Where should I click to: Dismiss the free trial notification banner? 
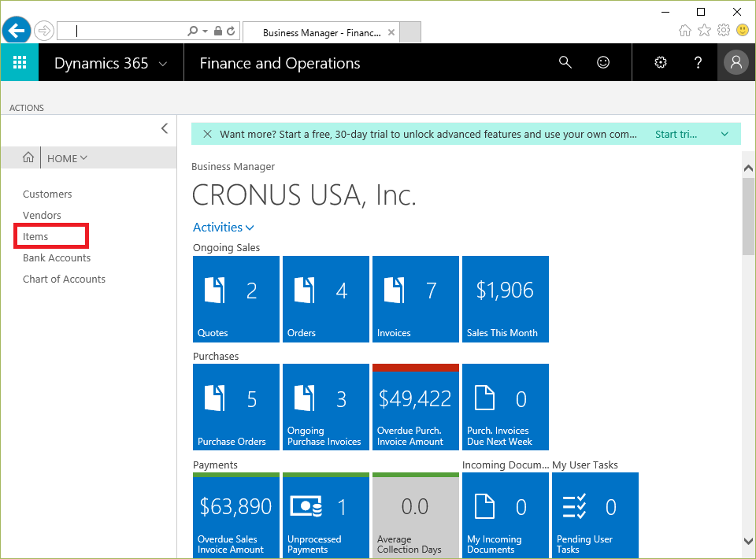click(207, 134)
